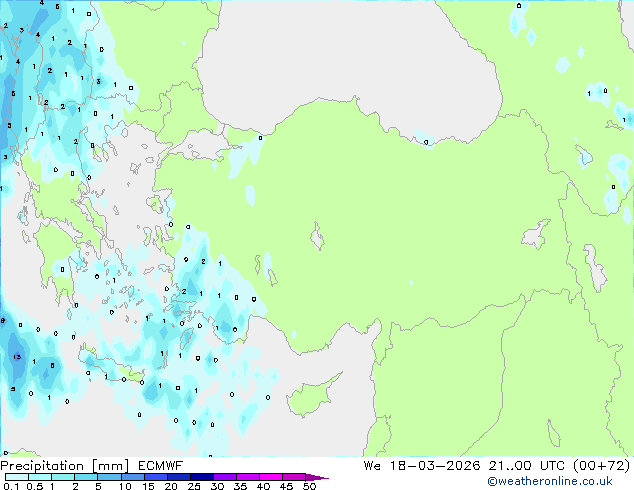
Task: Click the 'Precipitation' title text
Action: coord(42,466)
